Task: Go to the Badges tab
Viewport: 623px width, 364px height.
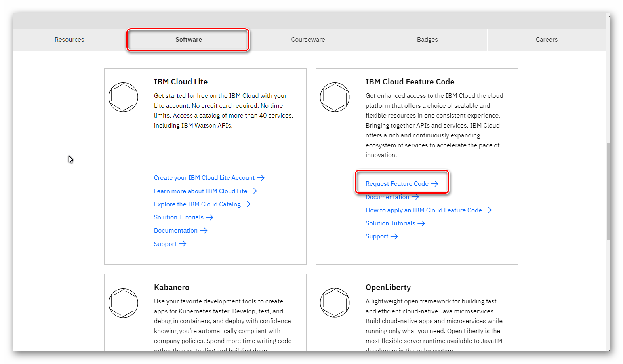Action: tap(427, 40)
